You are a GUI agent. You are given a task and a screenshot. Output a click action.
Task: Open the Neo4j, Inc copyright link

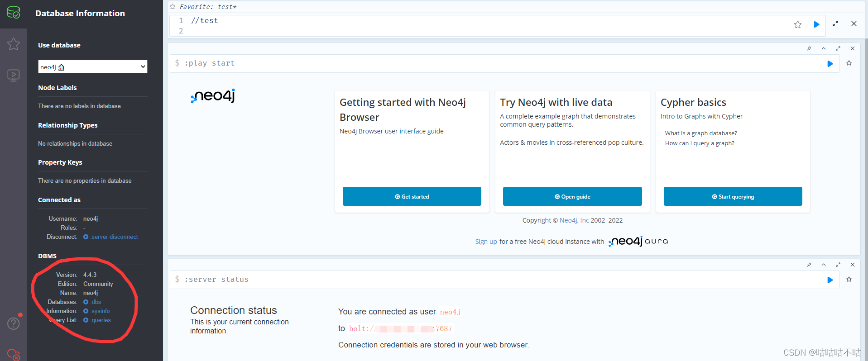(x=574, y=220)
